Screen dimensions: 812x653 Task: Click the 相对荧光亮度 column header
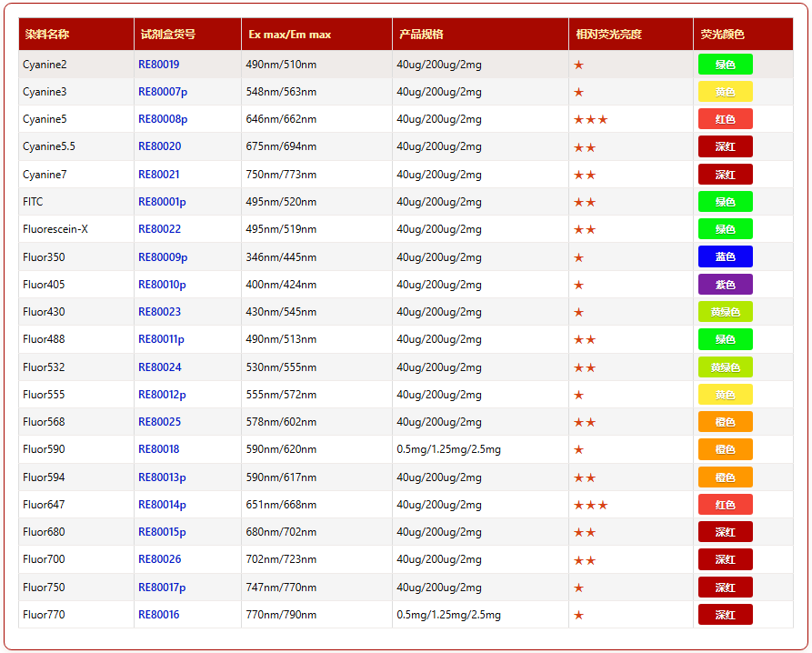(x=608, y=35)
